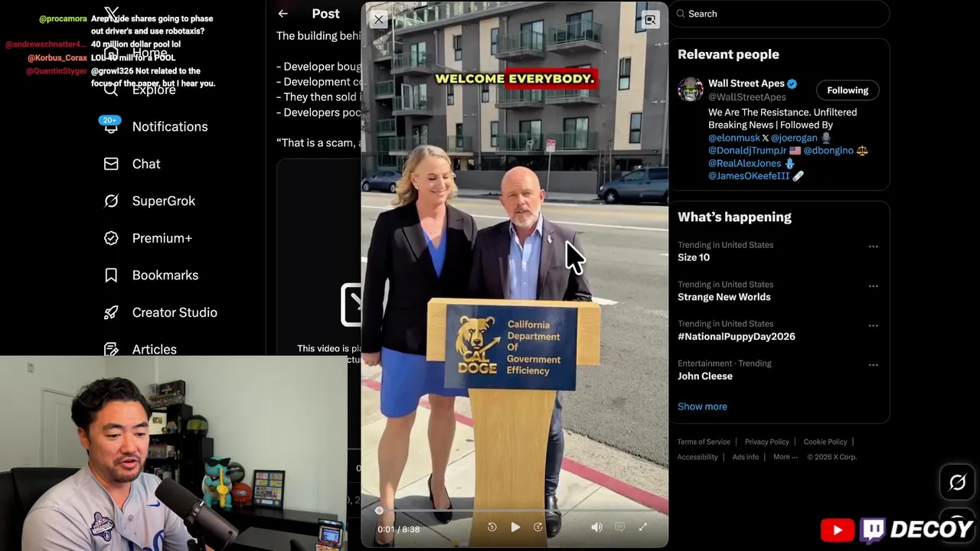The height and width of the screenshot is (551, 980).
Task: Click the picture-in-picture icon on the video
Action: click(x=650, y=20)
